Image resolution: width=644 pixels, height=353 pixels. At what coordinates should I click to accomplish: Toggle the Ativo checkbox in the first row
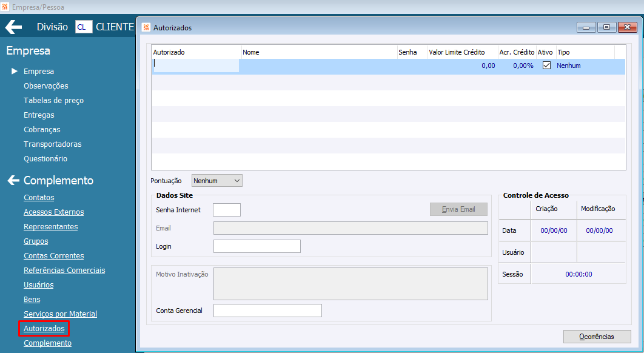click(546, 66)
